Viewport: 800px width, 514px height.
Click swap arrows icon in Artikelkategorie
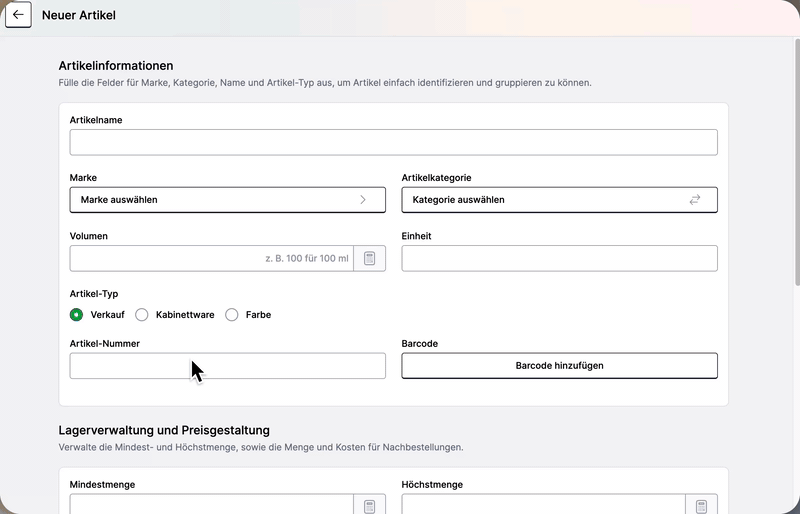pos(695,200)
